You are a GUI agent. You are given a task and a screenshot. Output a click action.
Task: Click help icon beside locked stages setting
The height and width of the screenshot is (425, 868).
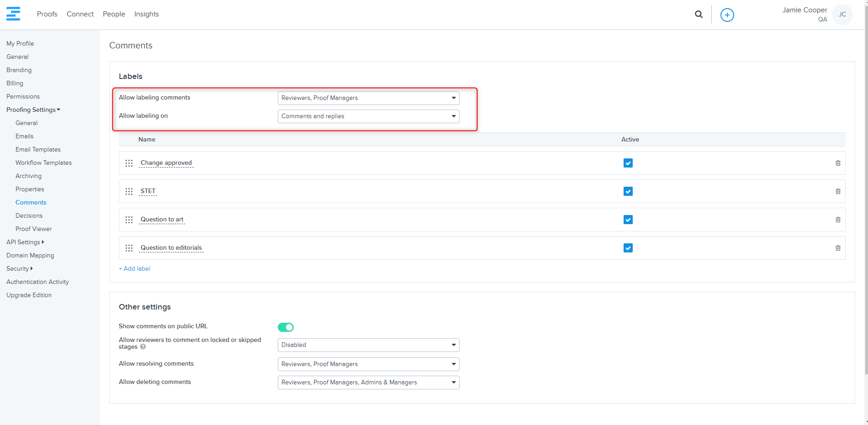(143, 347)
